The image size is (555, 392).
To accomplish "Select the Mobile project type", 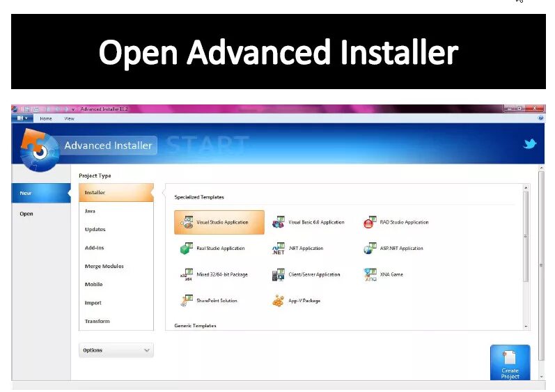I will pyautogui.click(x=116, y=285).
